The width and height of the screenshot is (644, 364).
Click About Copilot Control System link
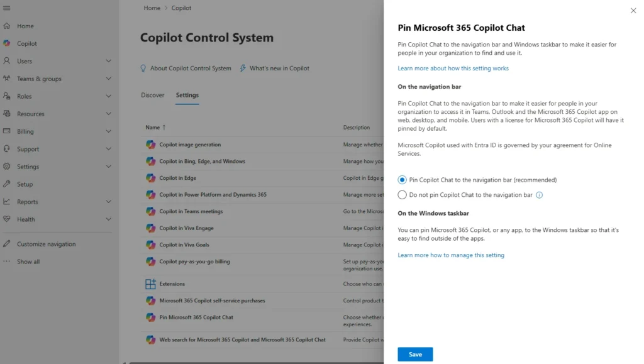[x=191, y=68]
